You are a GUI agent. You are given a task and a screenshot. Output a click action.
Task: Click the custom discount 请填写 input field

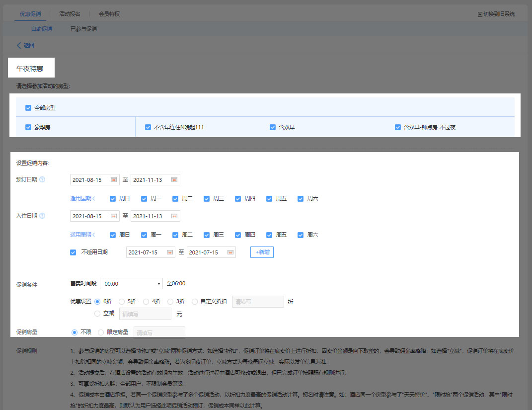[x=258, y=302]
